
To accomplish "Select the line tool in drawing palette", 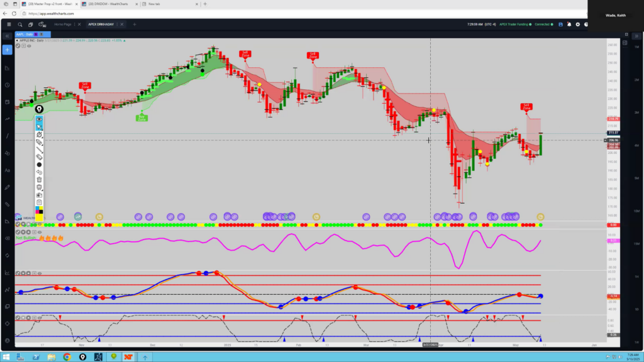I will pyautogui.click(x=39, y=150).
